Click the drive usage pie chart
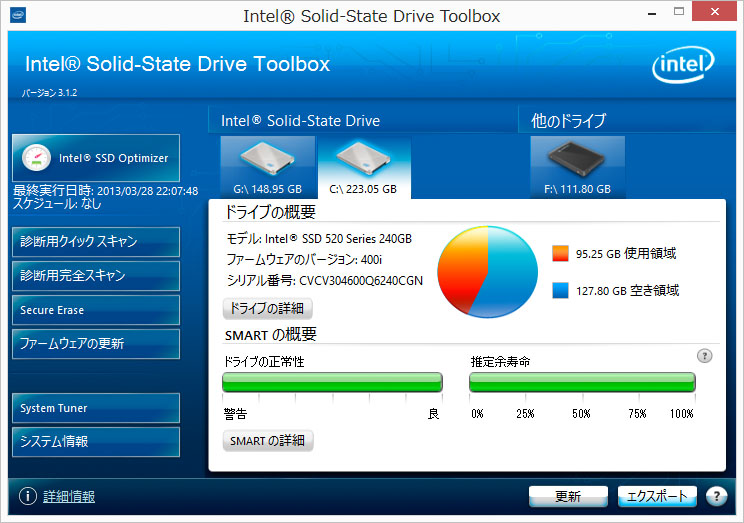The height and width of the screenshot is (523, 744). (x=487, y=272)
